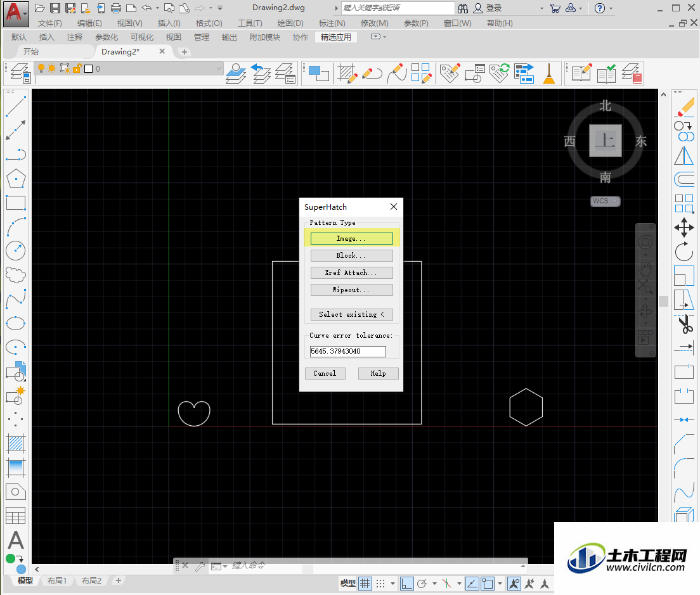700x595 pixels.
Task: Open the Customize Quick Access Toolbar dropdown
Action: [x=220, y=8]
